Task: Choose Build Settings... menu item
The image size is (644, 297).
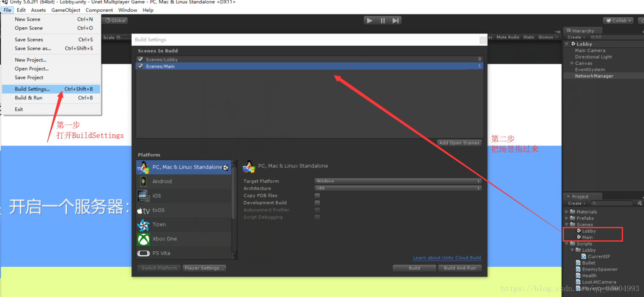Action: coord(51,89)
